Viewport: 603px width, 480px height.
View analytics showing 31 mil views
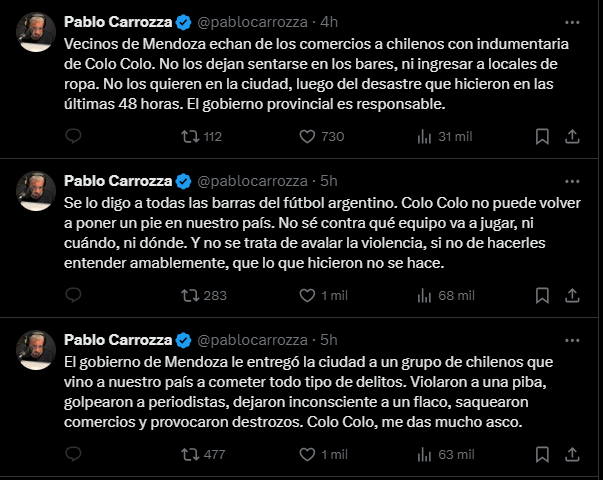445,137
